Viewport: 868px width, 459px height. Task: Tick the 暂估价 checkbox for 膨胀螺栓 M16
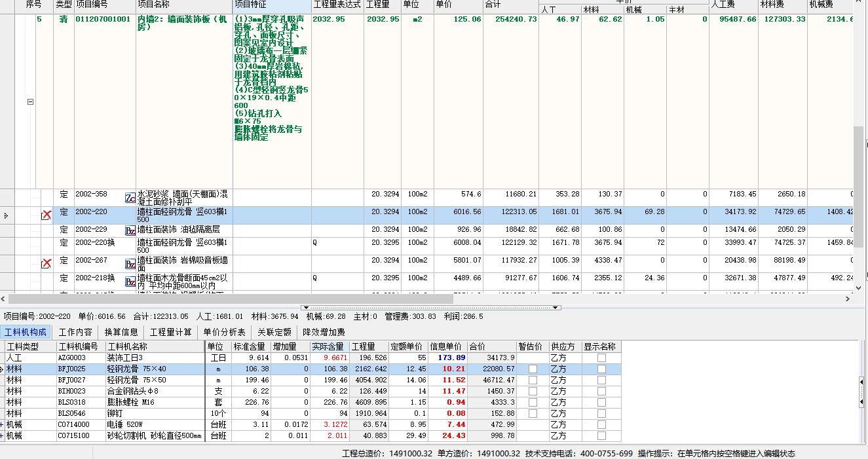(533, 402)
